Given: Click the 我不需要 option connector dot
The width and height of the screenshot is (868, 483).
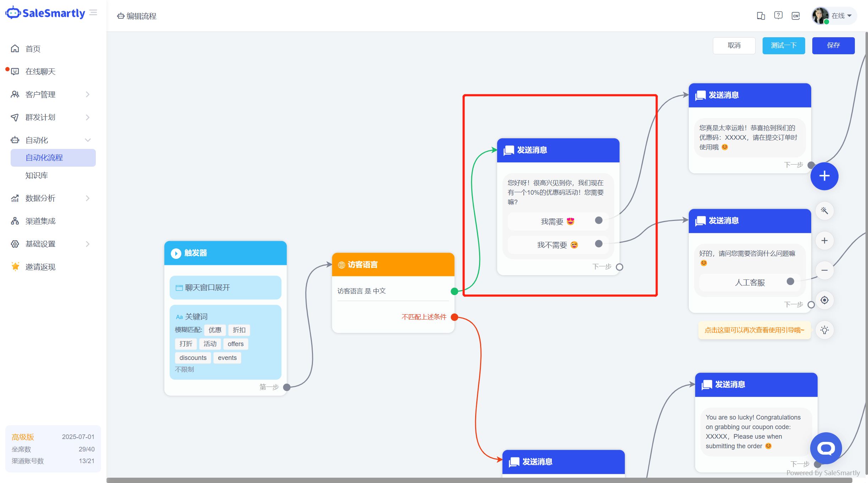Looking at the screenshot, I should 599,244.
